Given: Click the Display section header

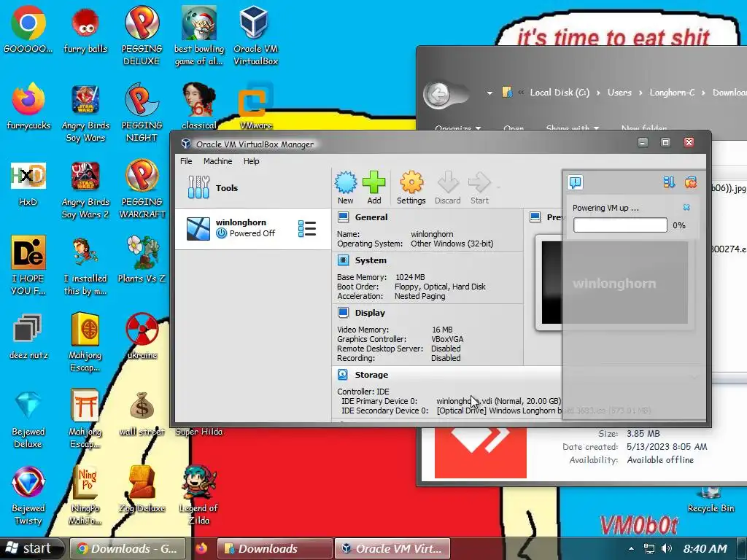Looking at the screenshot, I should coord(370,313).
